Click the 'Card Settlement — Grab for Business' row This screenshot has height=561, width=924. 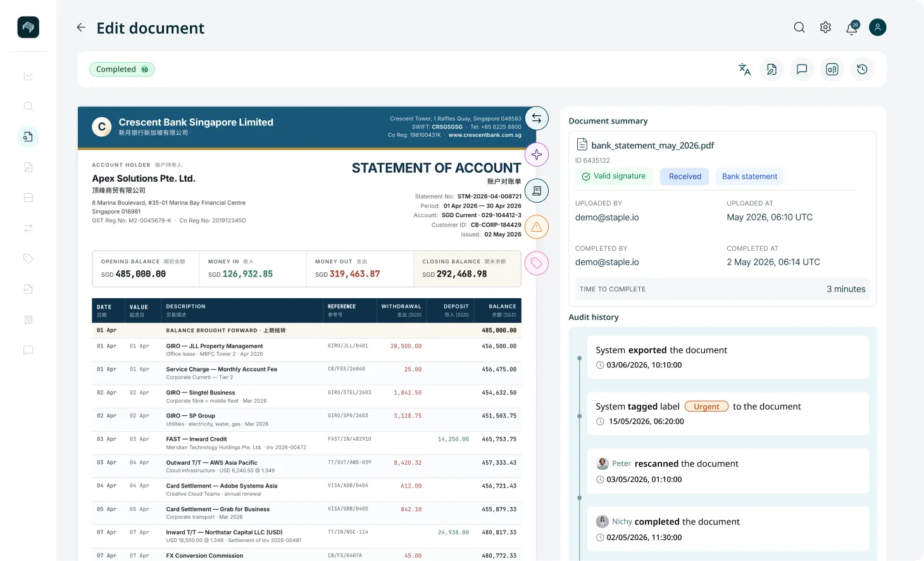pos(306,513)
